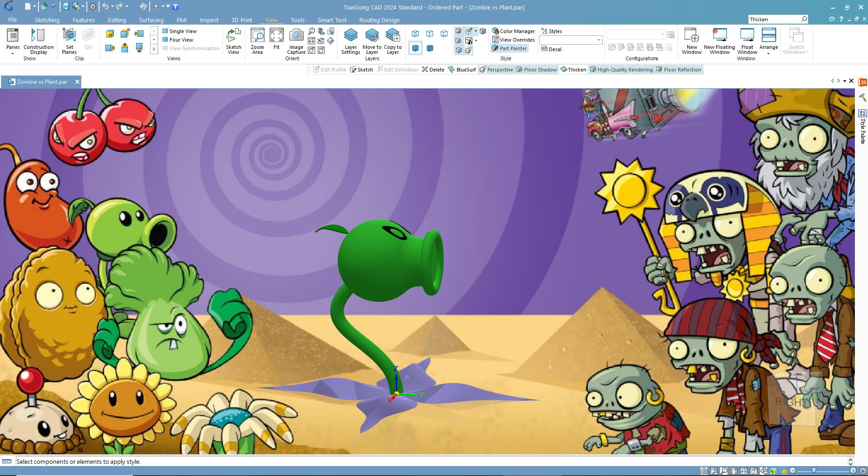
Task: Open the style selection combo box
Action: coord(571,40)
